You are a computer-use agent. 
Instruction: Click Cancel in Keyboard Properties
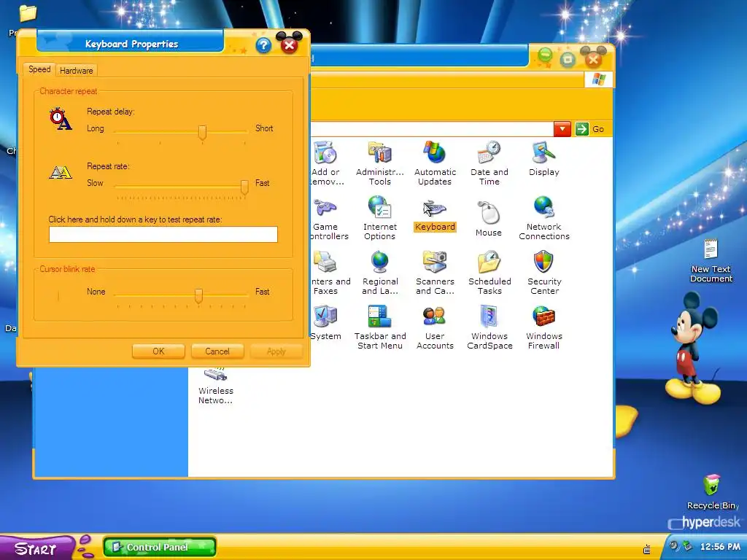(217, 351)
